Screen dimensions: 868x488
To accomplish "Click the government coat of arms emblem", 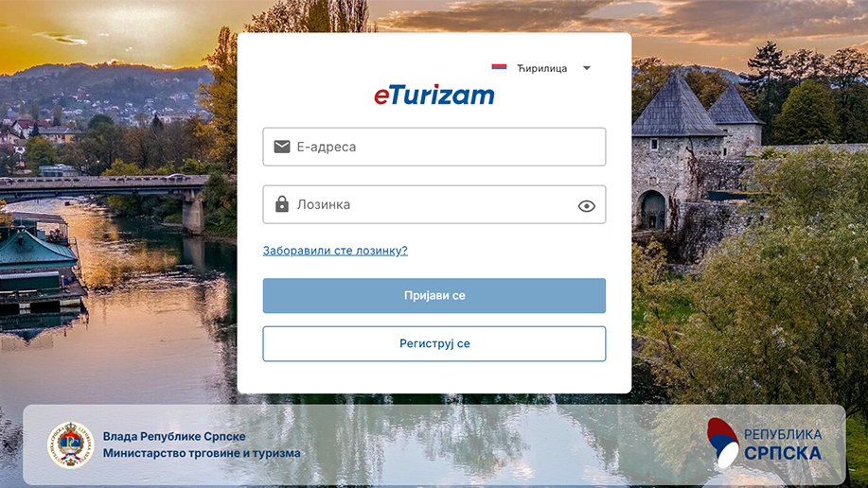I will (70, 444).
